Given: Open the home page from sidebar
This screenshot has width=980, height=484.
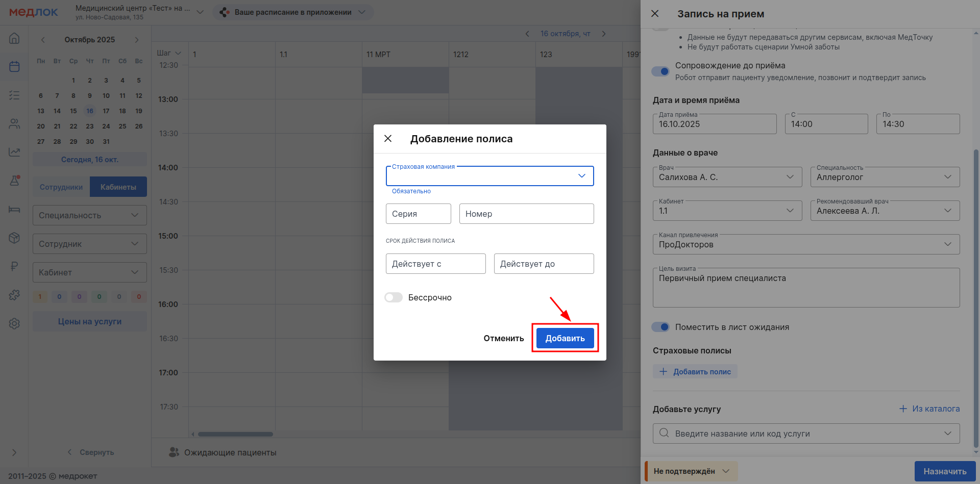Looking at the screenshot, I should tap(14, 38).
